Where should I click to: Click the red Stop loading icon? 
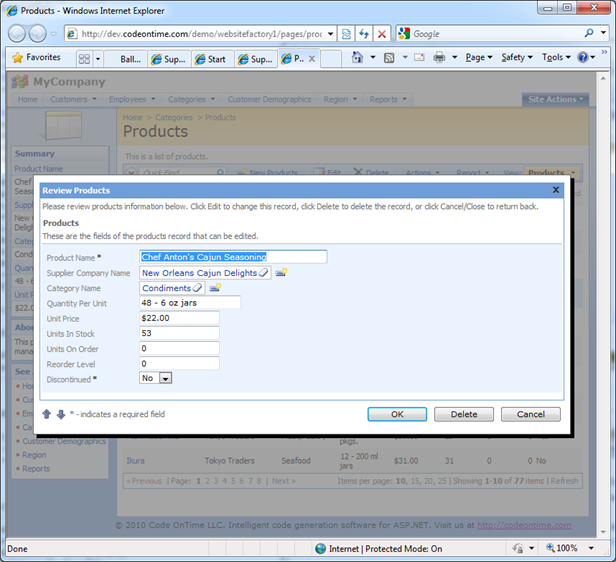point(381,34)
